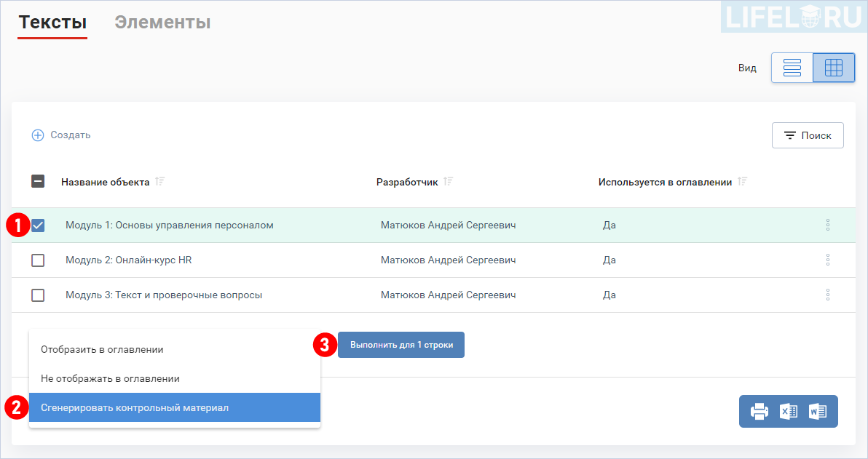This screenshot has height=459, width=868.
Task: Open the three-dot menu for Модуль 3
Action: tap(828, 295)
